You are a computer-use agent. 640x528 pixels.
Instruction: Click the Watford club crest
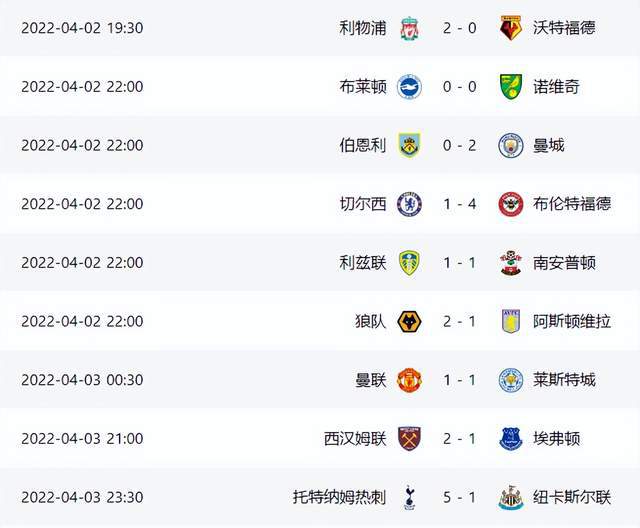point(511,28)
